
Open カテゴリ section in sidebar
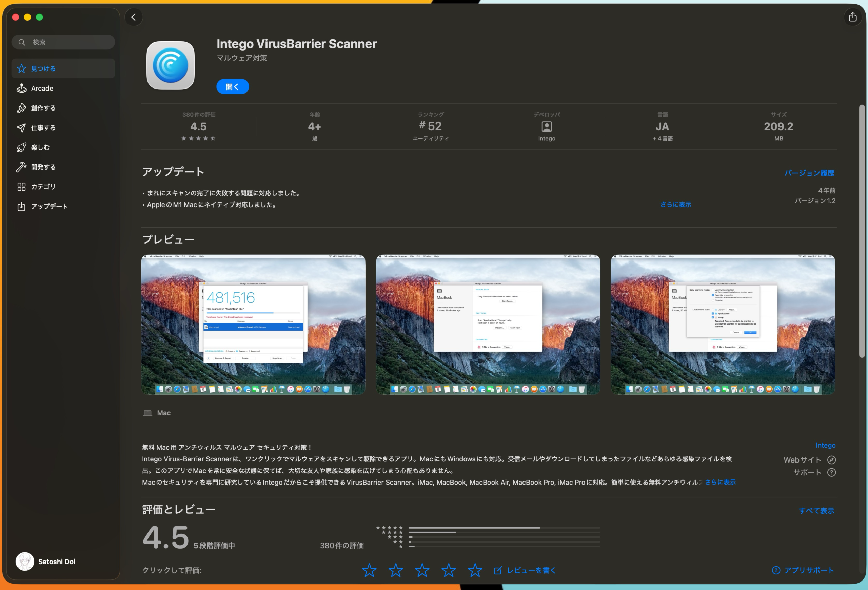pos(43,187)
